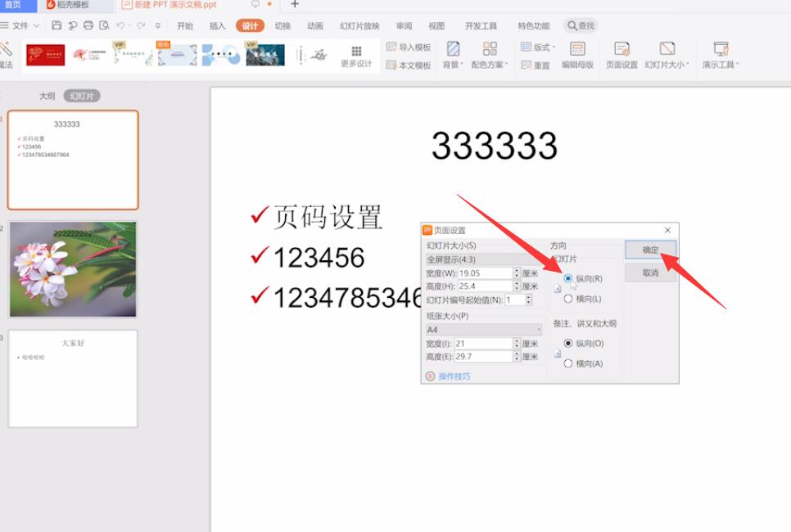Switch to the 幻灯片放映 ribbon tab
Image resolution: width=791 pixels, height=532 pixels.
pyautogui.click(x=359, y=25)
